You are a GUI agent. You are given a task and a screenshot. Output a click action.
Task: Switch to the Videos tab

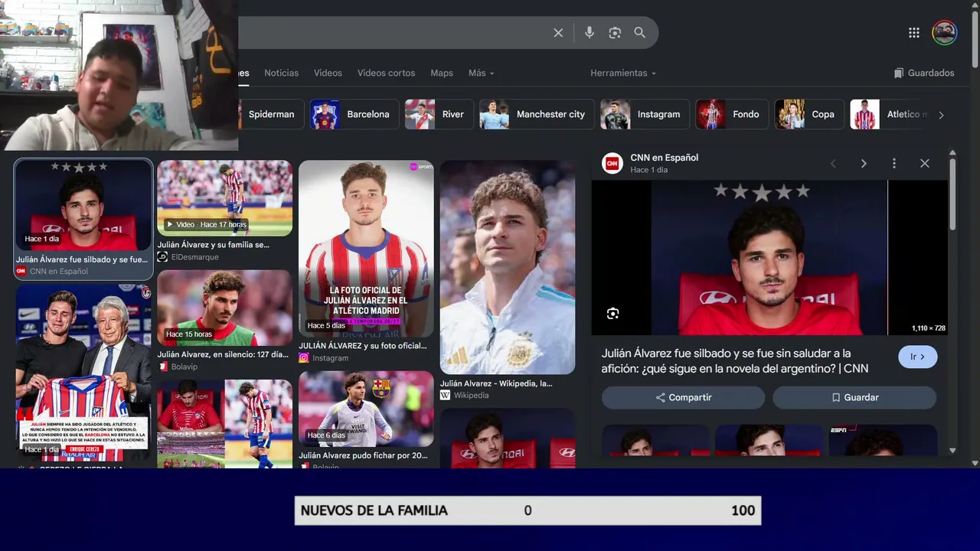click(328, 73)
